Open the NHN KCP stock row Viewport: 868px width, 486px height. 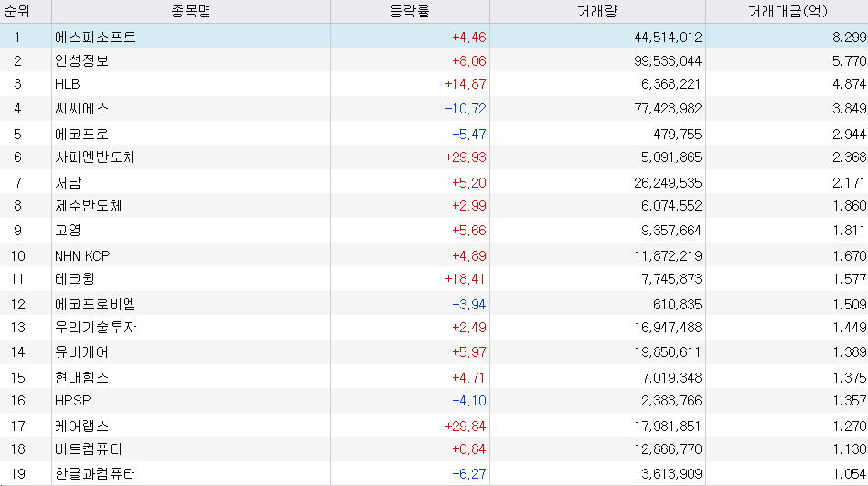[x=434, y=255]
